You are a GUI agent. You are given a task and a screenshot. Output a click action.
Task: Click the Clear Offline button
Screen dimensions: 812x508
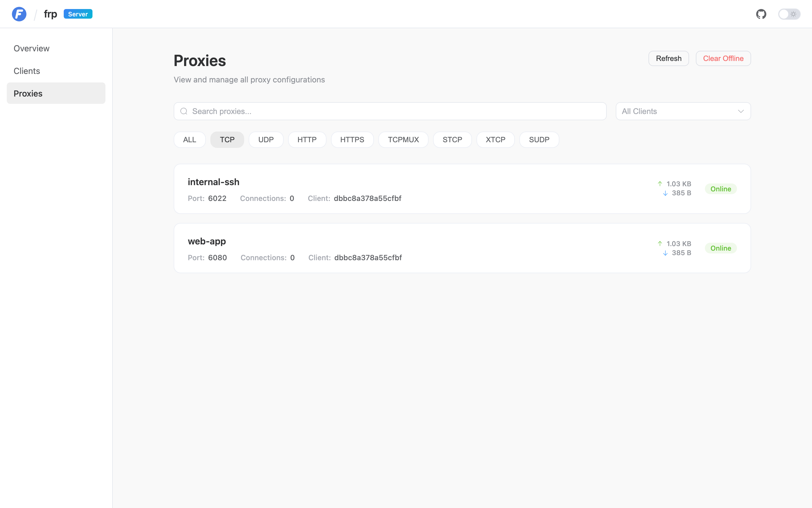pyautogui.click(x=723, y=58)
